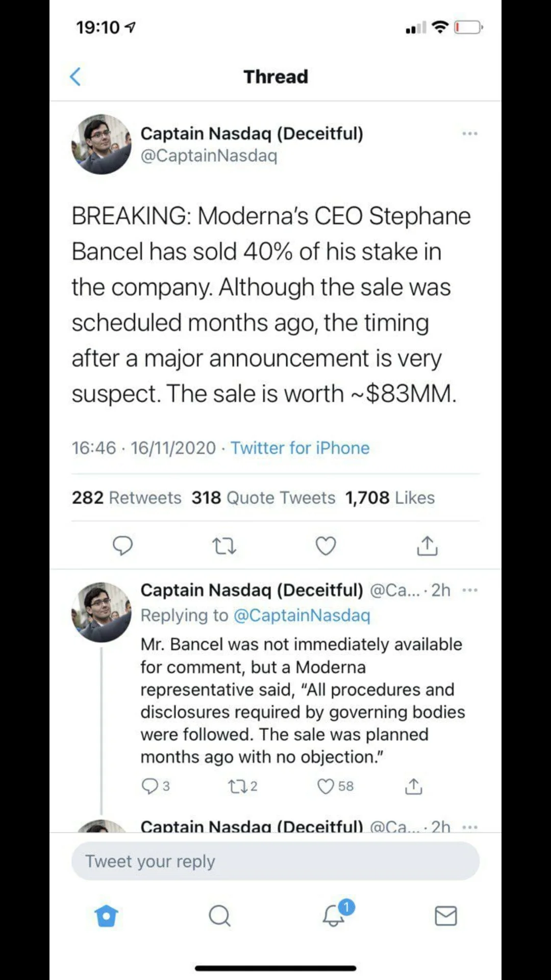This screenshot has height=980, width=551.
Task: Share the main tweet via share icon
Action: pyautogui.click(x=427, y=546)
